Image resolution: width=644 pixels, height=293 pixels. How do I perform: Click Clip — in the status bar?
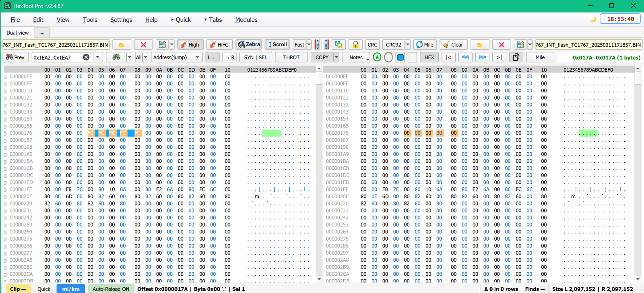[x=18, y=289]
